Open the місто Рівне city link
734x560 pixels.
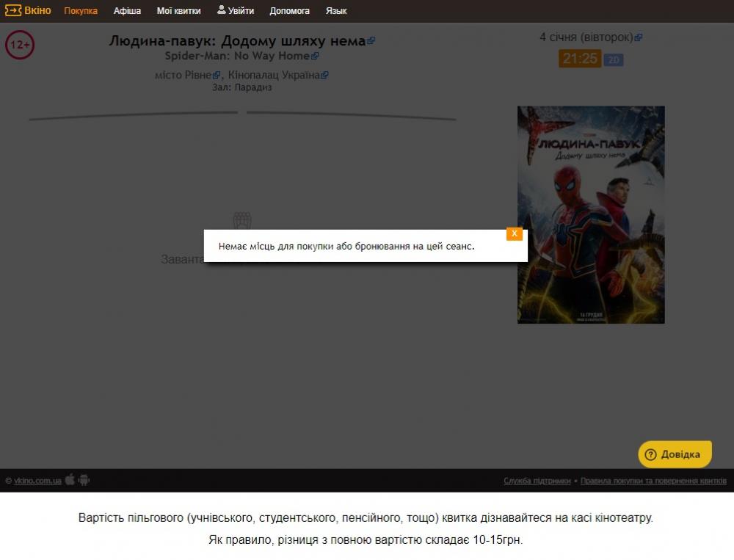tap(183, 75)
